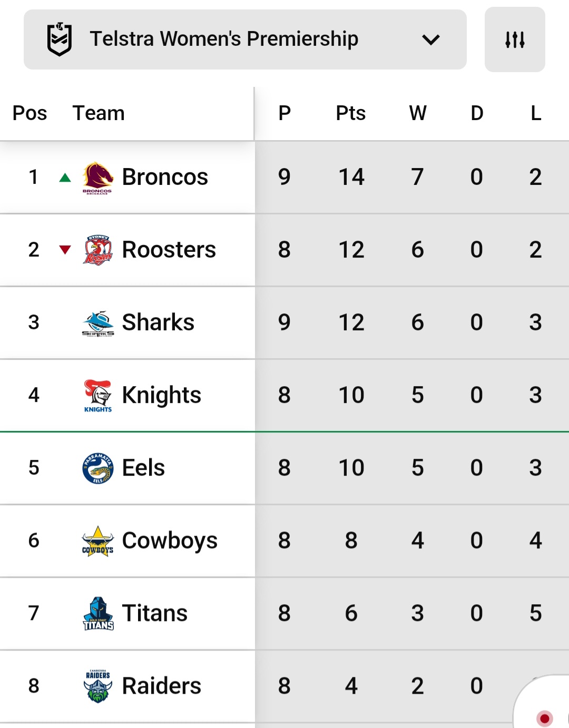Select the W column header
The height and width of the screenshot is (728, 569).
pos(418,113)
